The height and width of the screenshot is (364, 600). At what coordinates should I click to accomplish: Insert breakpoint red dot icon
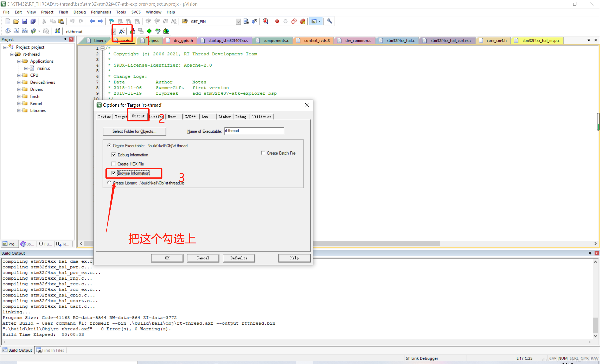[x=277, y=21]
